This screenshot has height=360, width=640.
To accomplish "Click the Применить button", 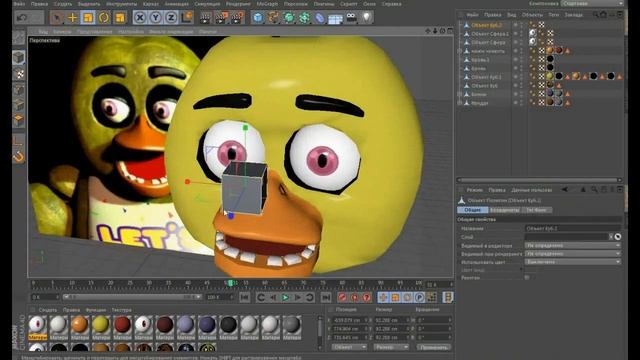I will pos(434,347).
